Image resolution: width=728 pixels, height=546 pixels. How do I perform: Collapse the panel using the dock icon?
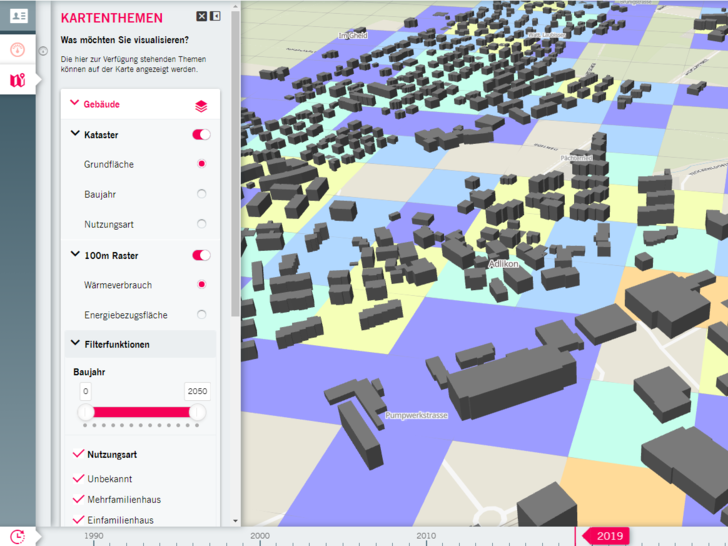pyautogui.click(x=215, y=17)
